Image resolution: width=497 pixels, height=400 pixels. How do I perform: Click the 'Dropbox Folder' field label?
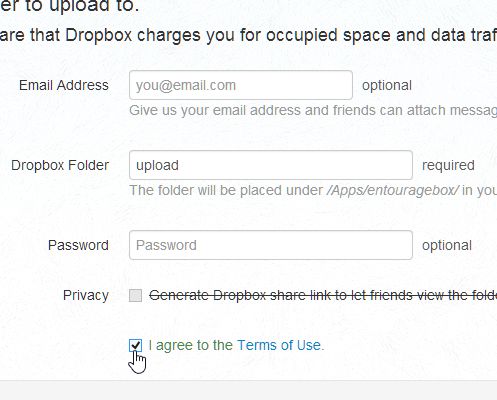point(60,165)
